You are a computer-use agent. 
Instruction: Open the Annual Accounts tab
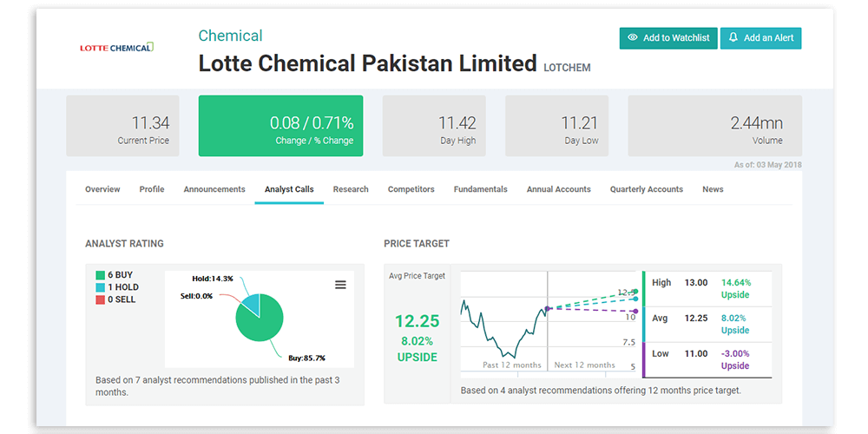pos(558,189)
